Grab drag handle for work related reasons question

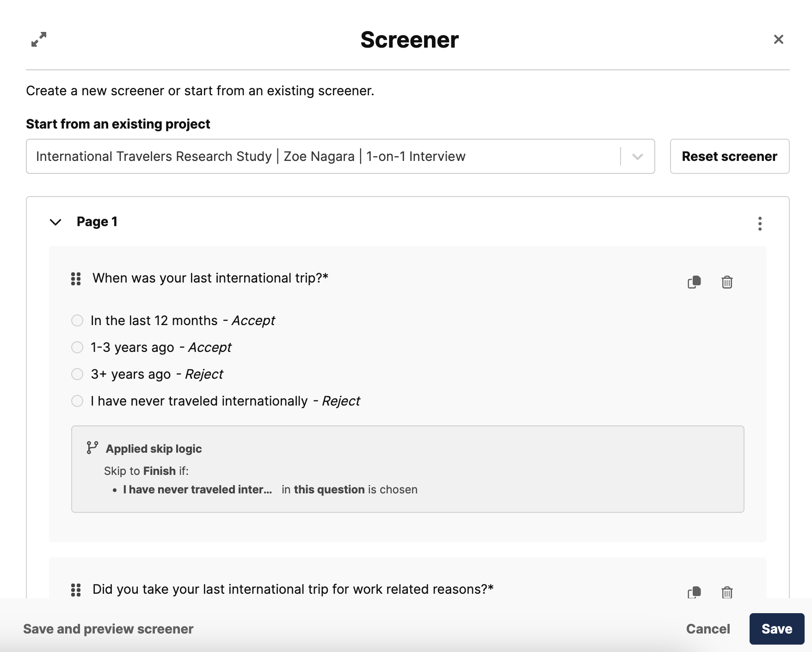(x=76, y=590)
